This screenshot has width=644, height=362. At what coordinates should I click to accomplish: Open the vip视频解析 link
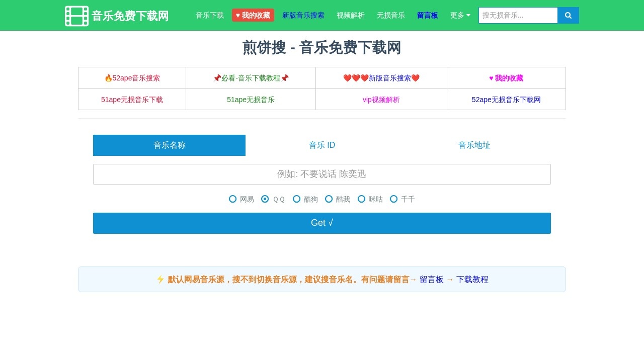tap(381, 100)
